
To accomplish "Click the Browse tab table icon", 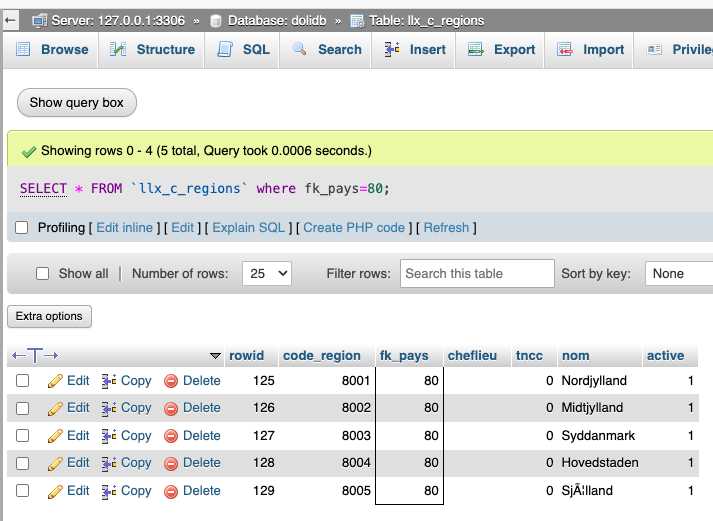I will point(23,49).
